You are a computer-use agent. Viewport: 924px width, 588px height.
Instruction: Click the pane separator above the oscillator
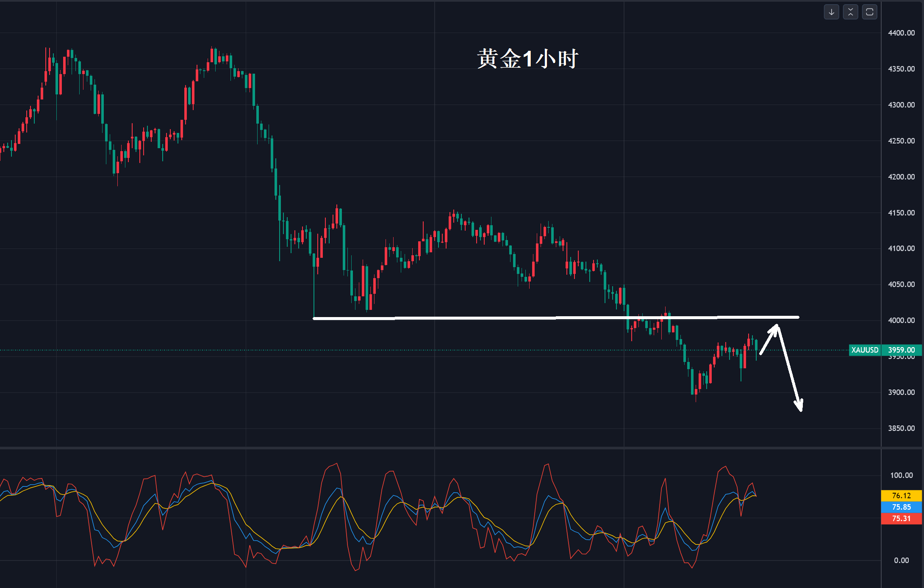pyautogui.click(x=424, y=447)
